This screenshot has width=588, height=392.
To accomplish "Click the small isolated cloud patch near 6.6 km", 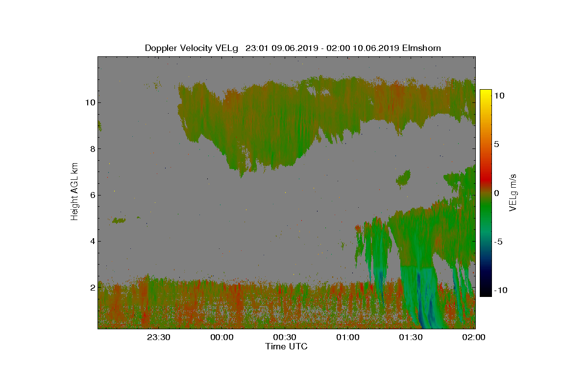I will tap(404, 179).
